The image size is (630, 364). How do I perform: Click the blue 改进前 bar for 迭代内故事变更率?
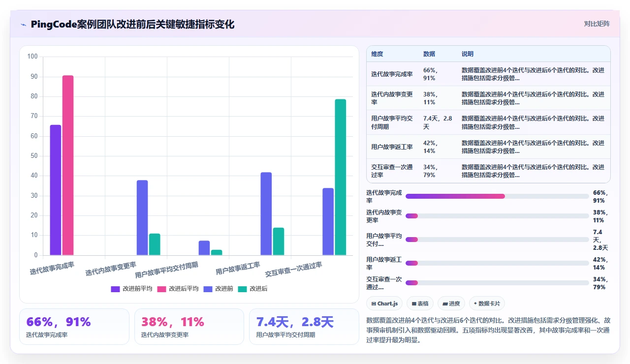pos(142,217)
